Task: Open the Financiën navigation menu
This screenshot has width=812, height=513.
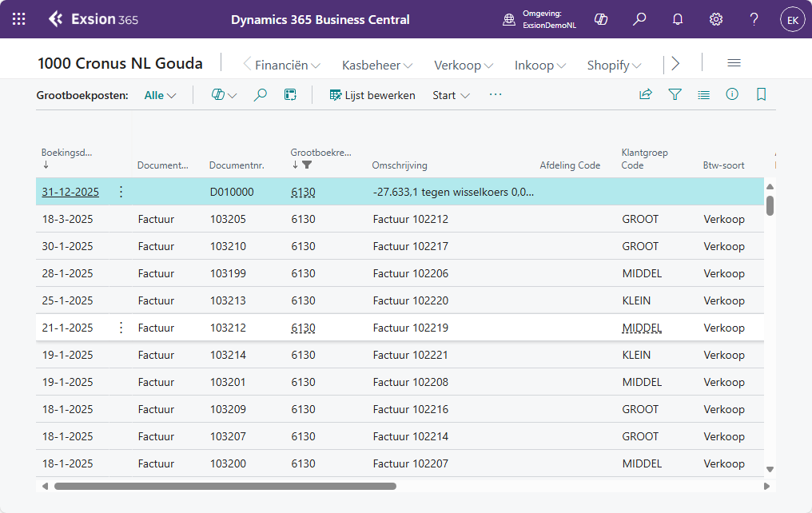Action: [288, 66]
